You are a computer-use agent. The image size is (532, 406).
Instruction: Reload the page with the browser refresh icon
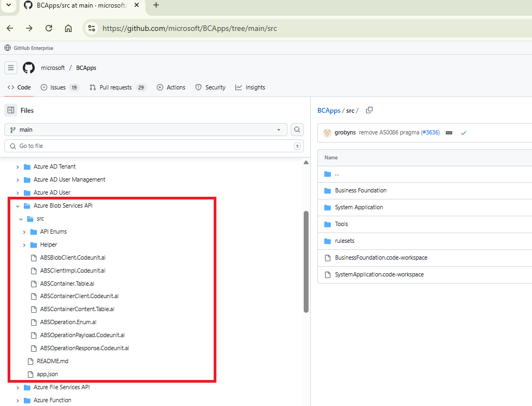coord(49,28)
